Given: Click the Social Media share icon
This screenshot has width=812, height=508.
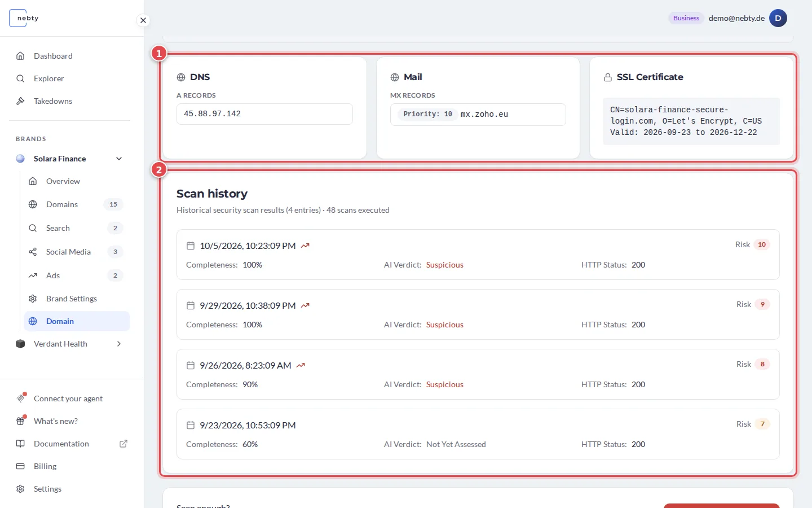Looking at the screenshot, I should coord(33,252).
